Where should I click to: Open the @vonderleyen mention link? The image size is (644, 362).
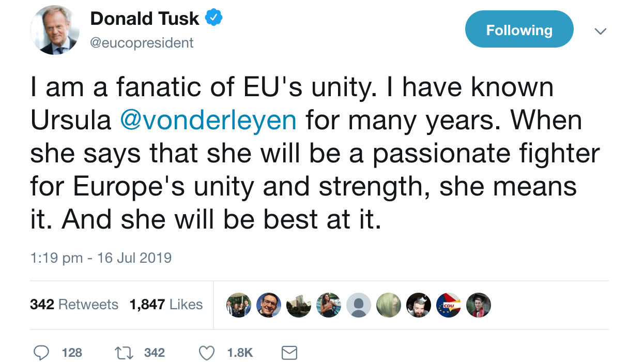[x=208, y=120]
